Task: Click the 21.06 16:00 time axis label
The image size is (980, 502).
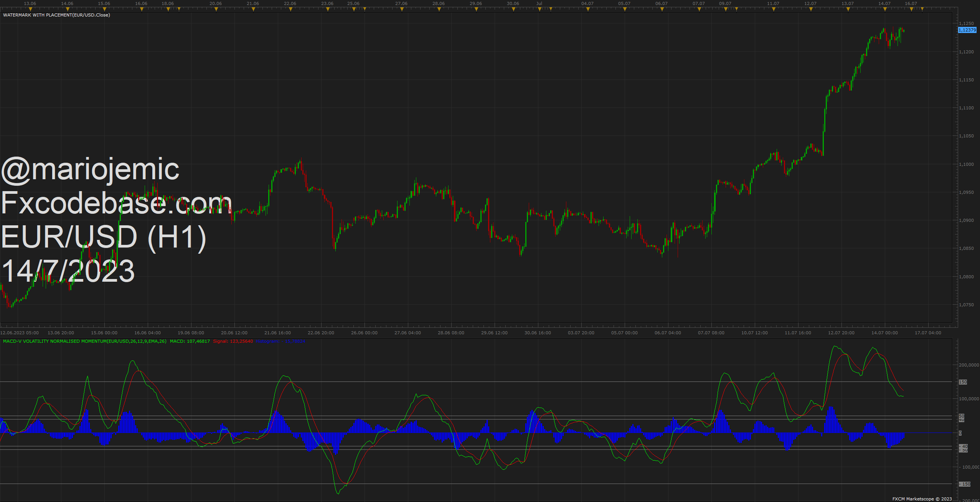Action: 277,333
